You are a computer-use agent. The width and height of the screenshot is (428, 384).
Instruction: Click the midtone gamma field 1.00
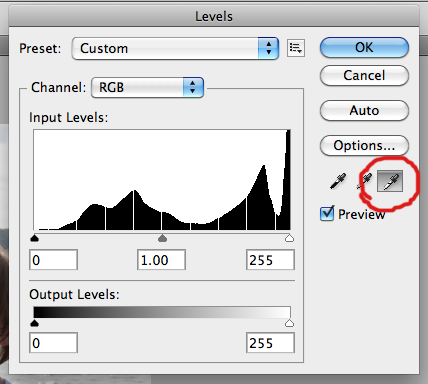[x=161, y=260]
